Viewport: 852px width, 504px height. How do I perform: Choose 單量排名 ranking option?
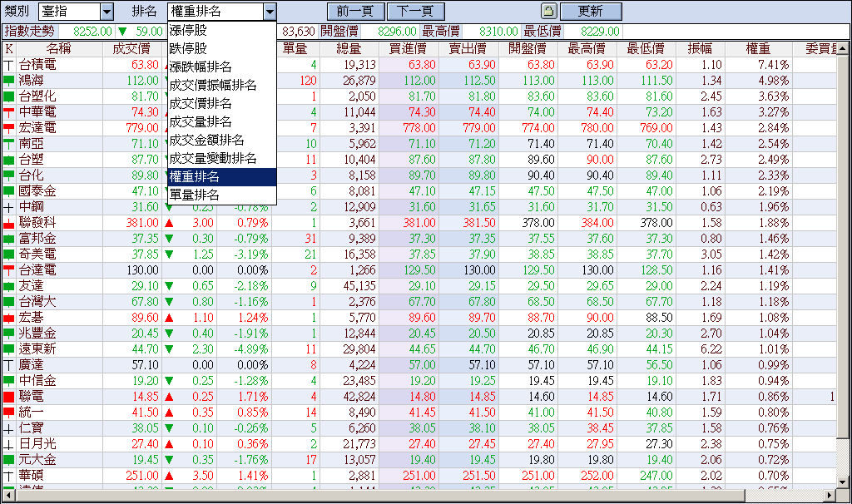(x=222, y=195)
